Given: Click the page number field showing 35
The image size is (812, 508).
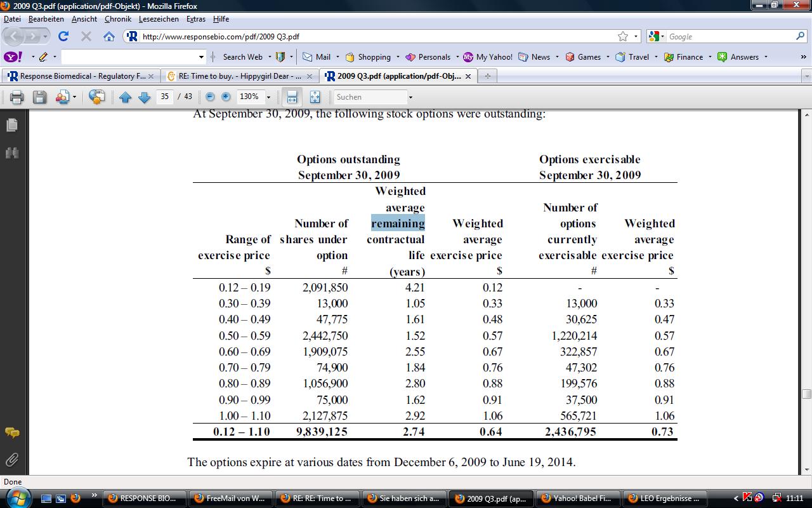Looking at the screenshot, I should (x=165, y=97).
